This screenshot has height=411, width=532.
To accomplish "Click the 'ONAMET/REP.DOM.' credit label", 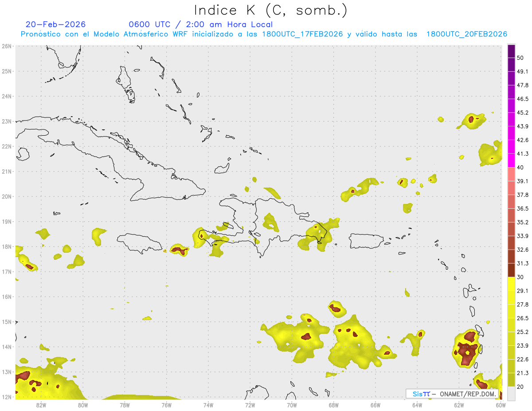I will click(467, 394).
